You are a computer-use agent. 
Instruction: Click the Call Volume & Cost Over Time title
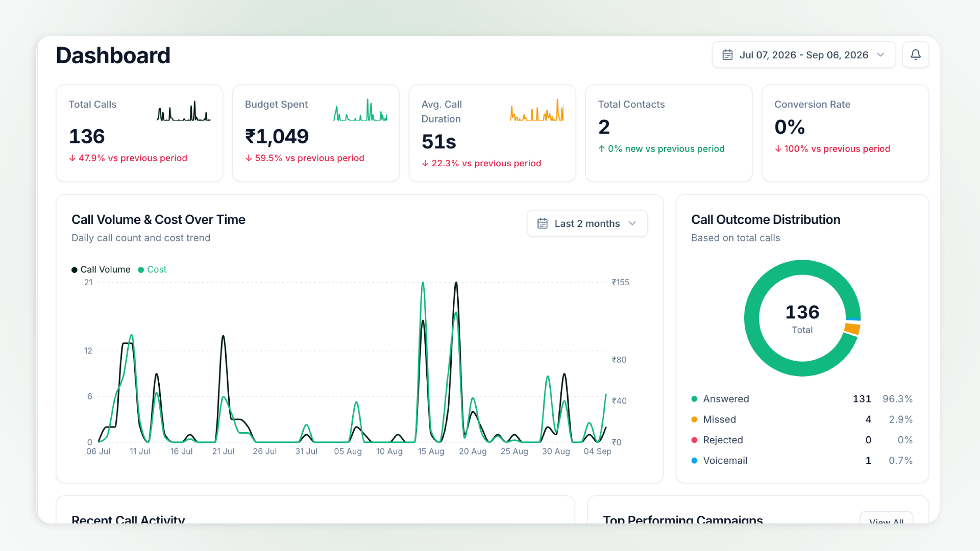tap(158, 219)
